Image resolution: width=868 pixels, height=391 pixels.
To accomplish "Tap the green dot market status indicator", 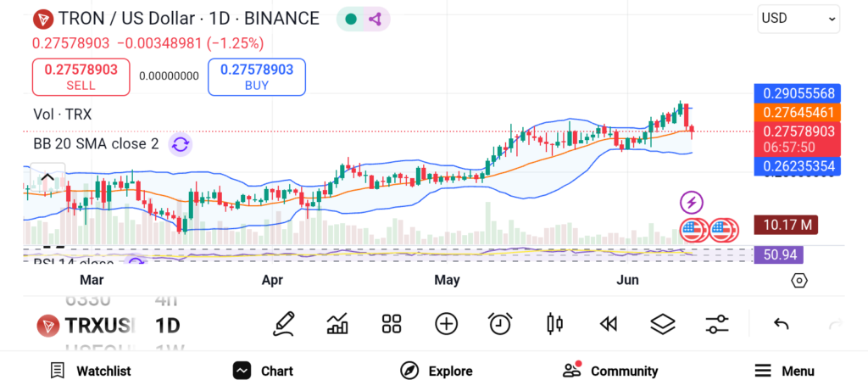I will [x=350, y=20].
